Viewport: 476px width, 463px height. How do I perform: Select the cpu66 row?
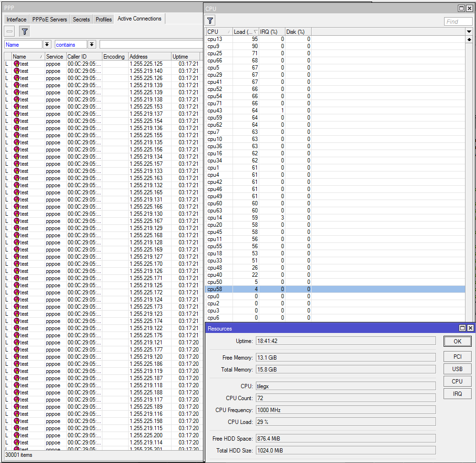coord(335,60)
